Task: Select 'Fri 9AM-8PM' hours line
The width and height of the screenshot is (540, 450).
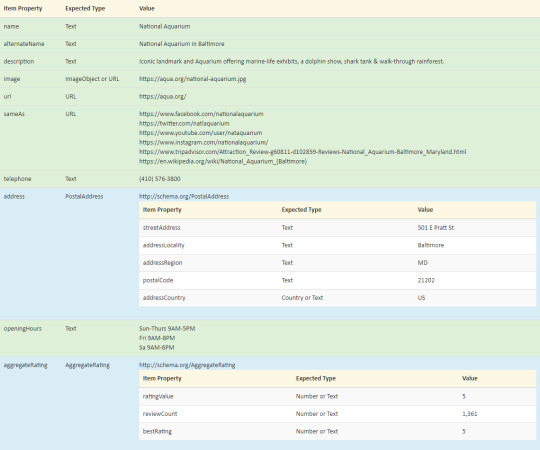Action: [x=157, y=338]
